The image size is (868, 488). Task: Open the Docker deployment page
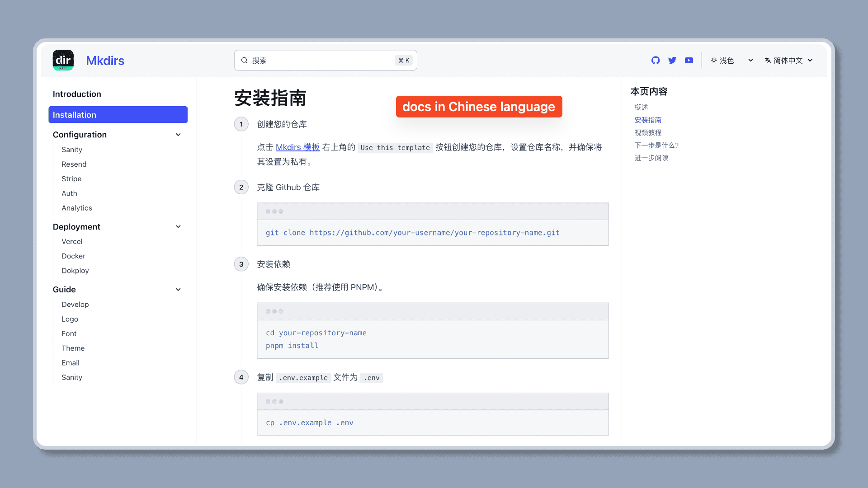73,256
